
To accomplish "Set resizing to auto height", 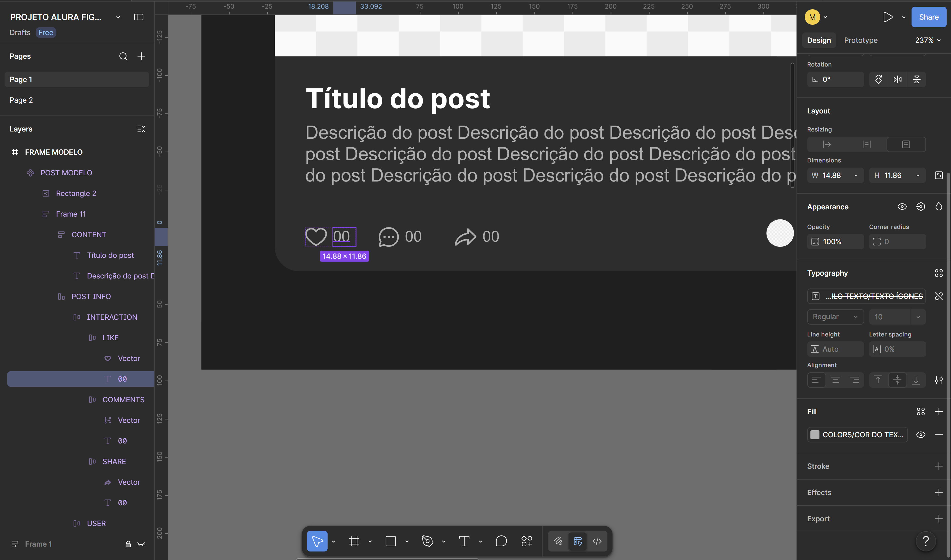I will coord(866,145).
